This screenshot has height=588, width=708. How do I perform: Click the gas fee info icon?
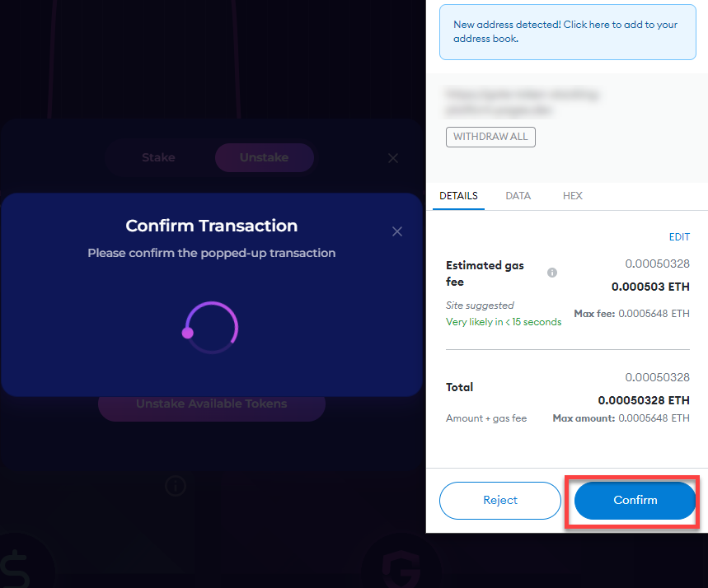point(552,273)
